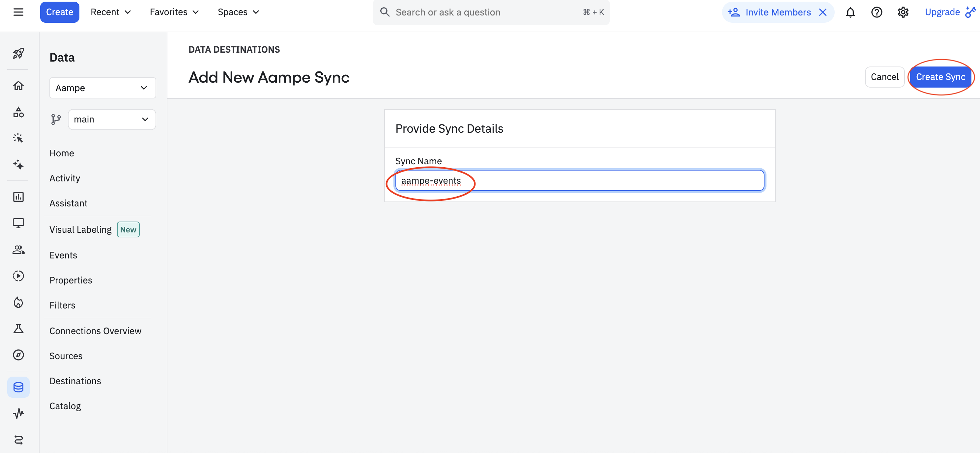Open the main branch dropdown
The width and height of the screenshot is (980, 453).
click(111, 119)
